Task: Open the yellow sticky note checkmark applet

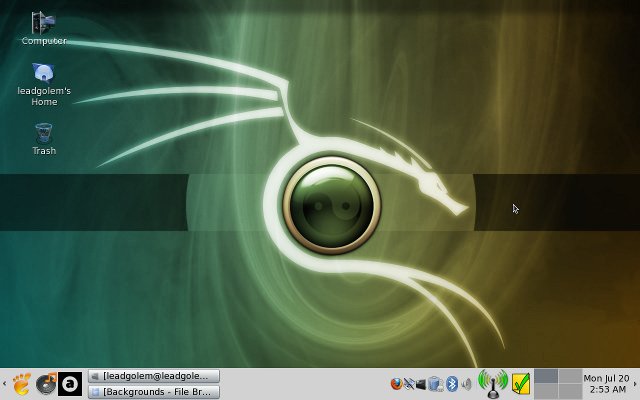Action: click(x=521, y=384)
